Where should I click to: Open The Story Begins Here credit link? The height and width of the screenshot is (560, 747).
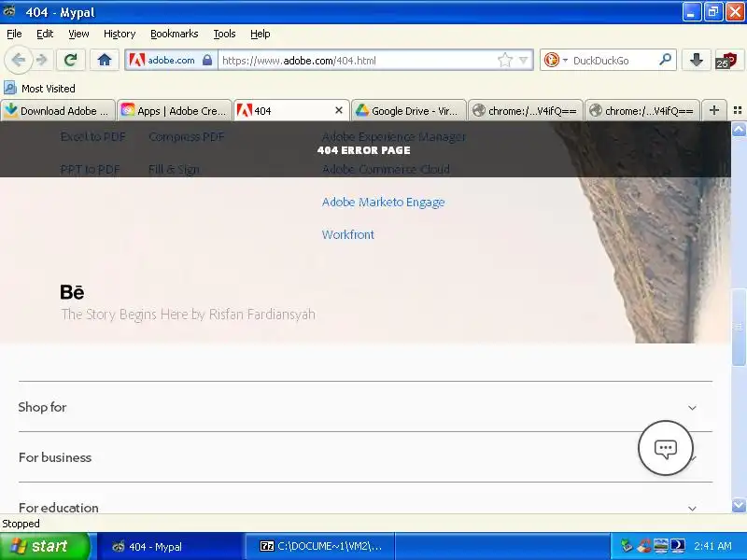[189, 315]
